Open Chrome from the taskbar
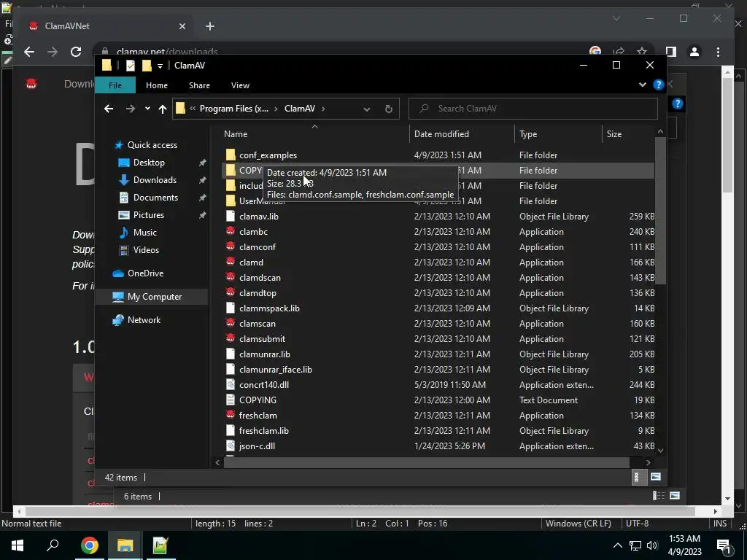 tap(89, 545)
